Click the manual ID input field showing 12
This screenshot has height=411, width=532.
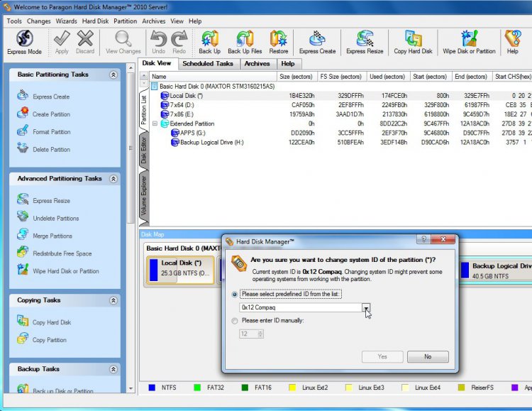(x=249, y=334)
